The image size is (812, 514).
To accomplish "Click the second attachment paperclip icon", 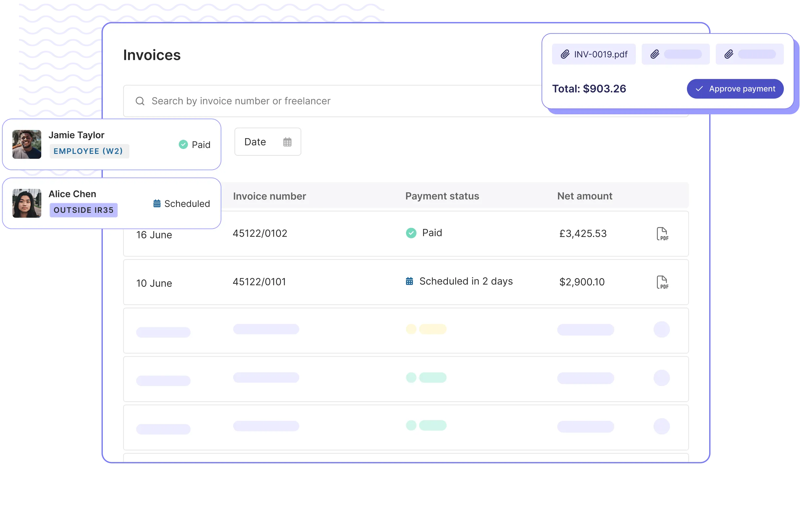I will coord(655,54).
